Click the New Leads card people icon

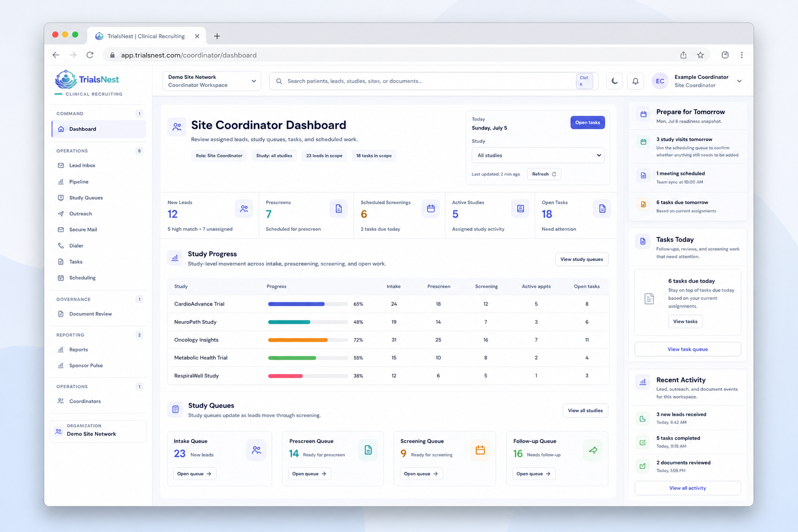[244, 208]
